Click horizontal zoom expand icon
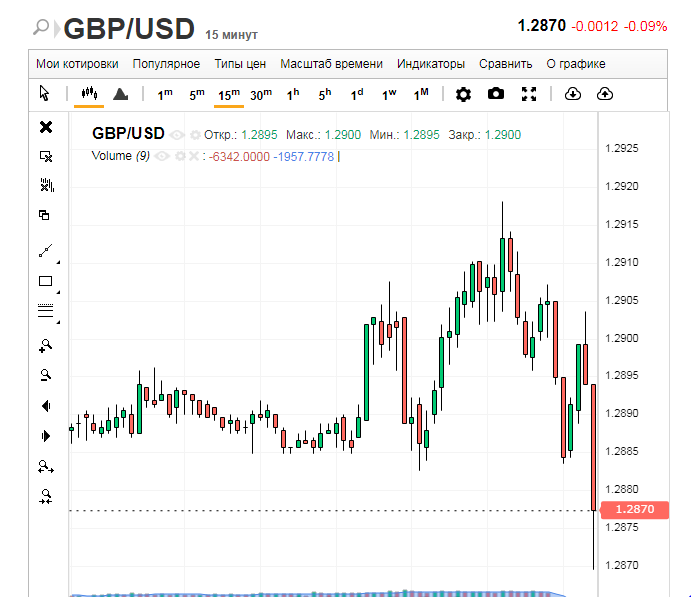The height and width of the screenshot is (597, 691). click(46, 467)
